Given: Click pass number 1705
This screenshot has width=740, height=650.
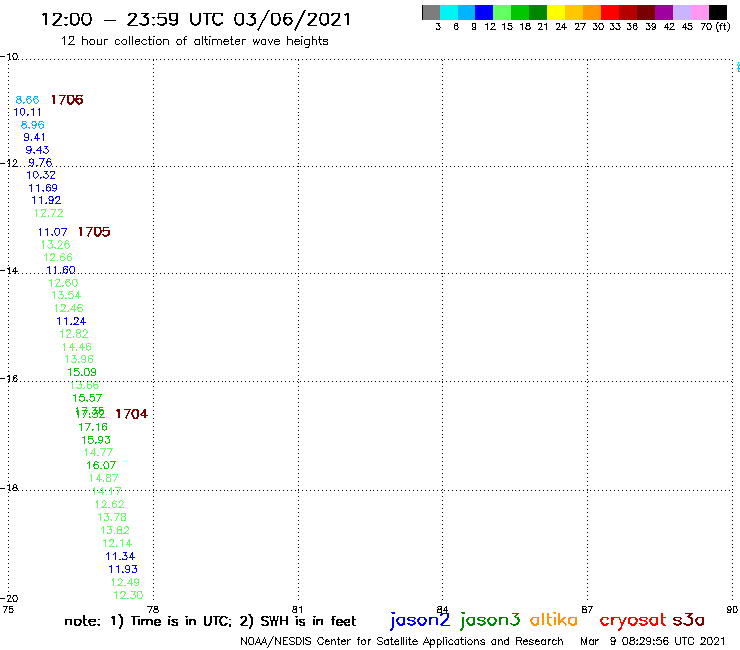Looking at the screenshot, I should point(93,232).
